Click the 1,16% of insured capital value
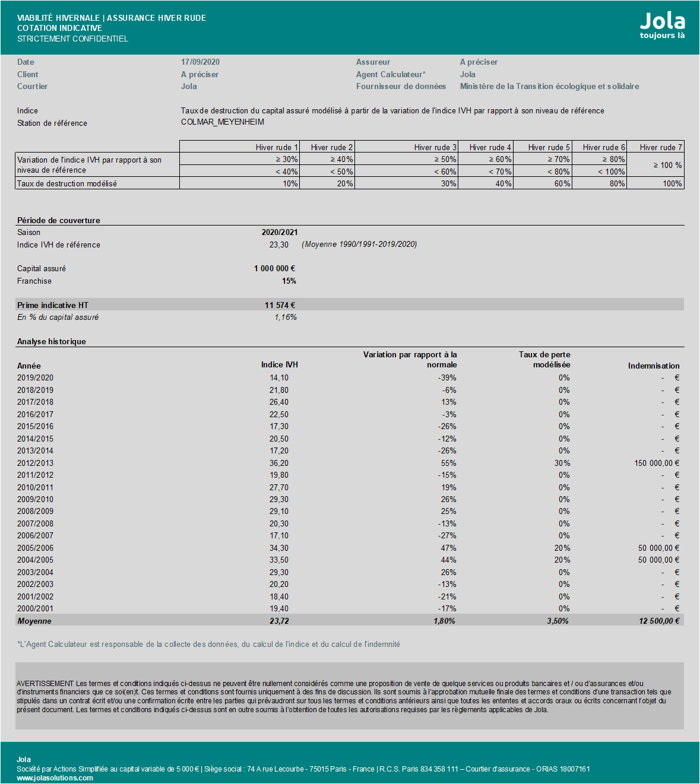The image size is (700, 784). point(286,317)
